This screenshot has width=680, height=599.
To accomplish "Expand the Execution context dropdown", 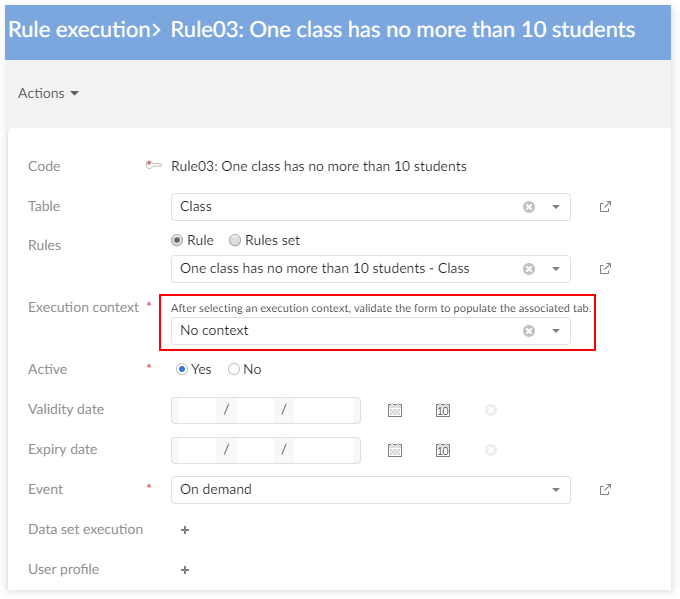I will point(556,331).
